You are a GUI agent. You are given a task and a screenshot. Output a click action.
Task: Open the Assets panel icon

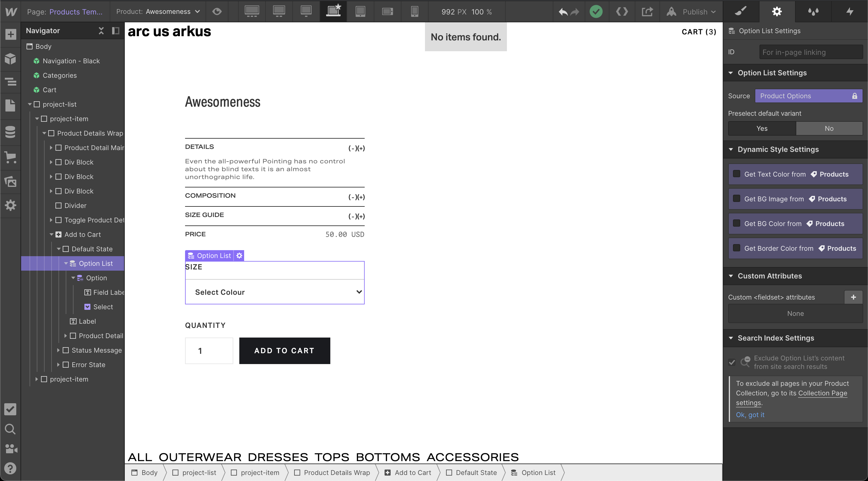pyautogui.click(x=11, y=181)
